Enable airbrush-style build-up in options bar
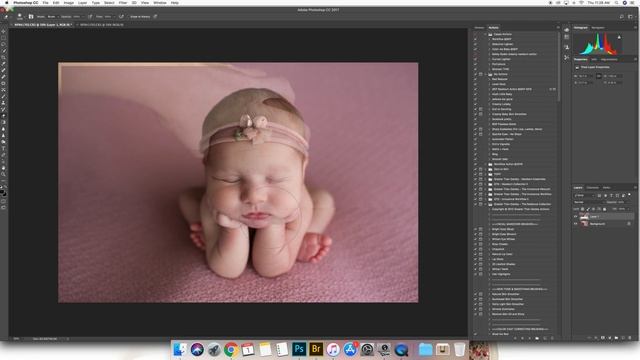 pos(121,17)
